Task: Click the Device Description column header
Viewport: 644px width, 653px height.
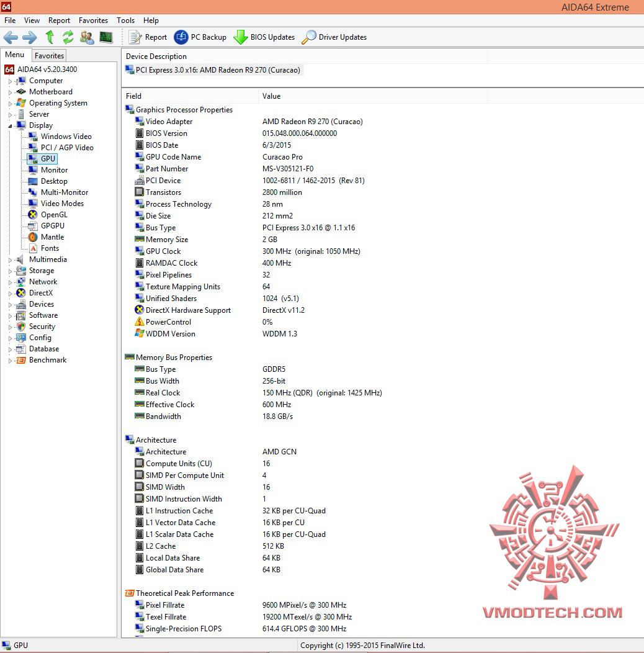Action: pos(304,56)
